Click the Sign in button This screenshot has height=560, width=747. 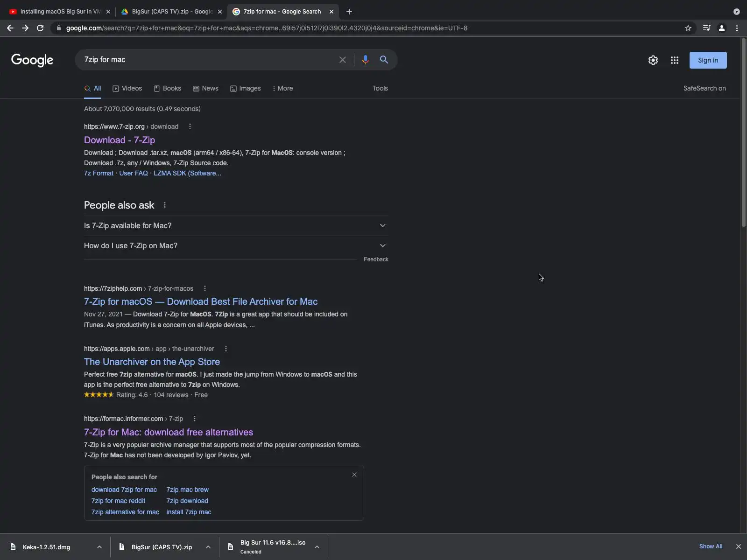click(708, 60)
